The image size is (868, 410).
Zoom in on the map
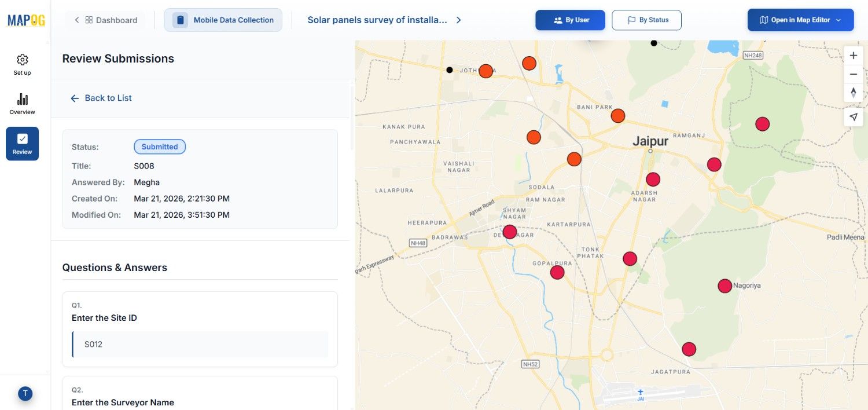click(853, 56)
